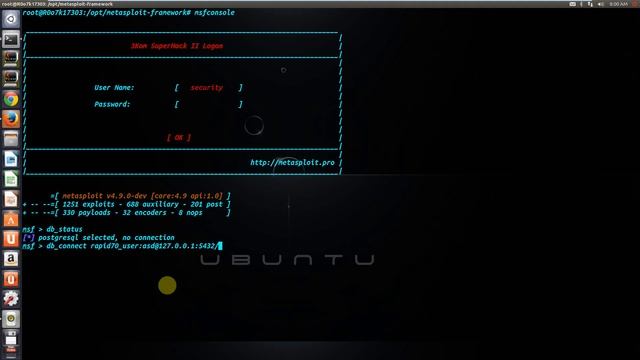Open the Ubuntu Dash home icon
This screenshot has height=360, width=640.
pyautogui.click(x=11, y=19)
